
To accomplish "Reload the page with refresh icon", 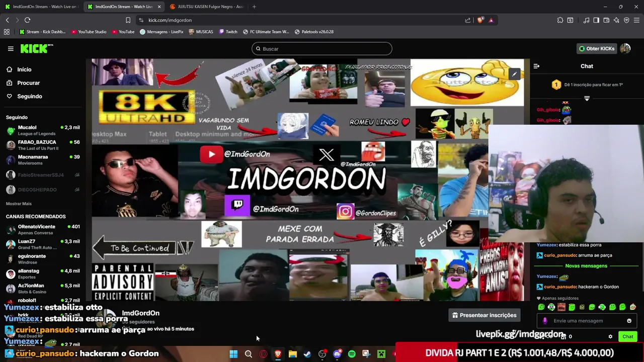I will click(28, 20).
